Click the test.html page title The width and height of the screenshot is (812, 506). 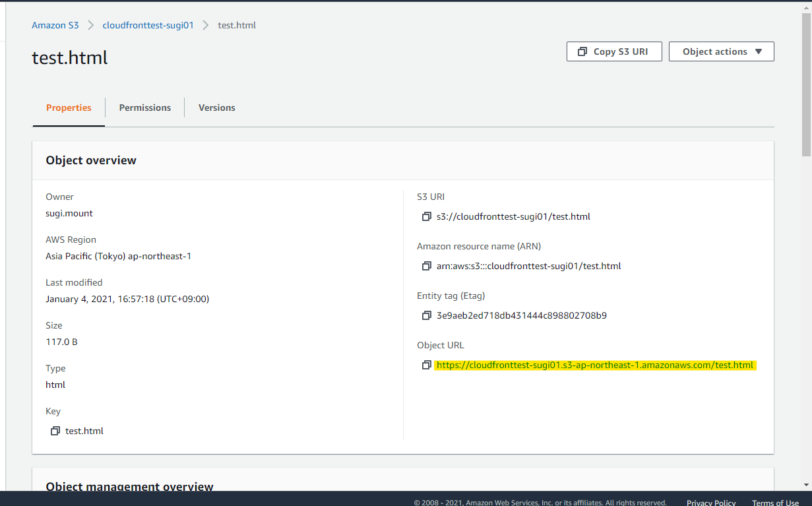tap(70, 57)
